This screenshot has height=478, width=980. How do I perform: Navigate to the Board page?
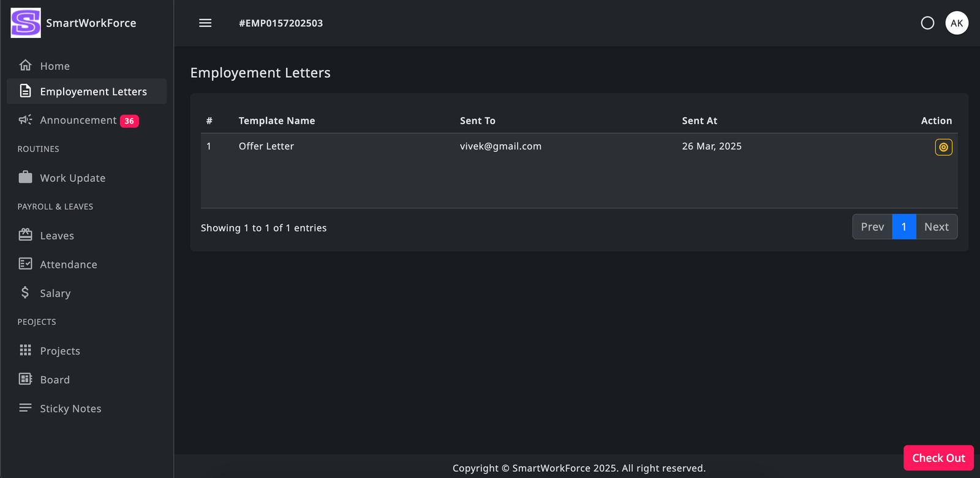(55, 379)
